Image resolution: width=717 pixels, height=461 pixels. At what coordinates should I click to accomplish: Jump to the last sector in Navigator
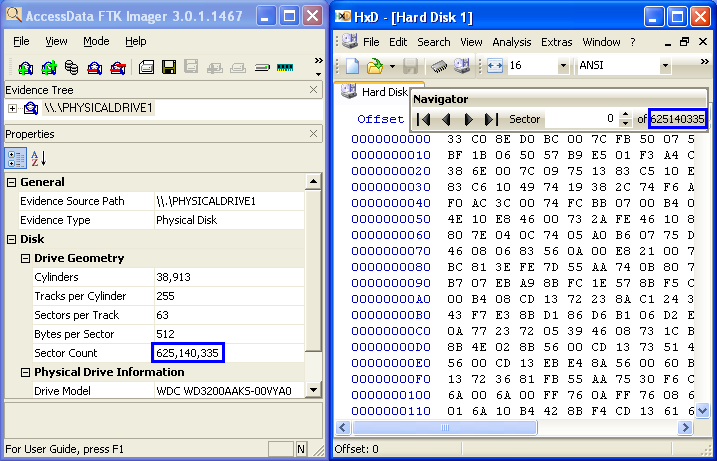pos(490,119)
